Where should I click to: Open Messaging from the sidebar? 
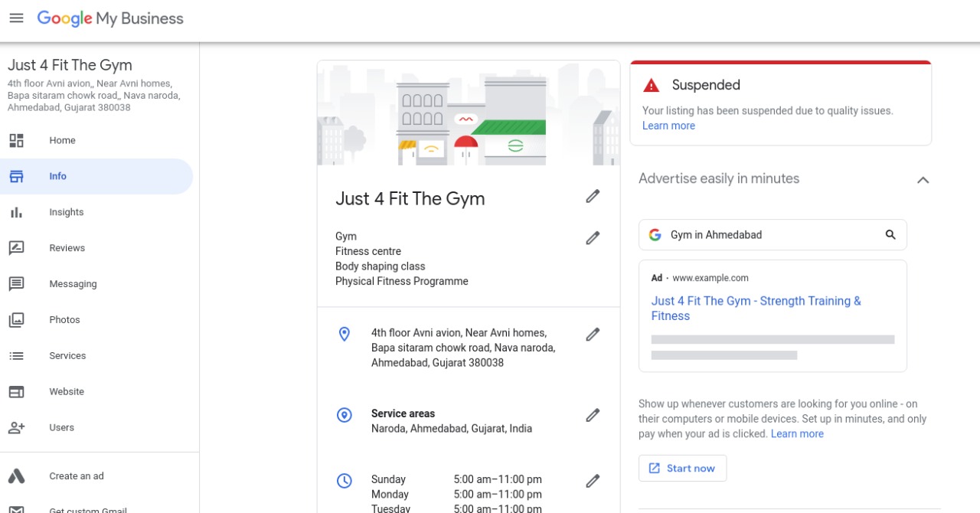(96, 284)
